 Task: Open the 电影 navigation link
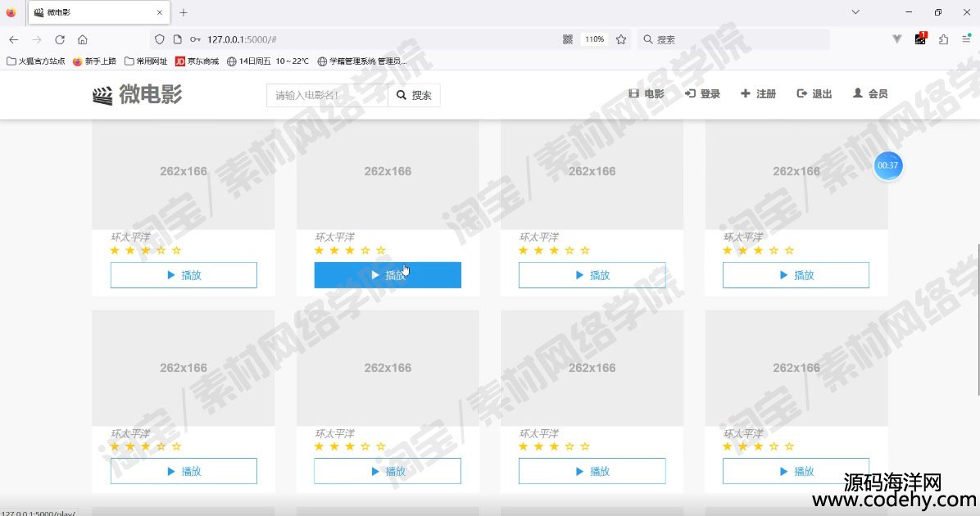pyautogui.click(x=647, y=93)
